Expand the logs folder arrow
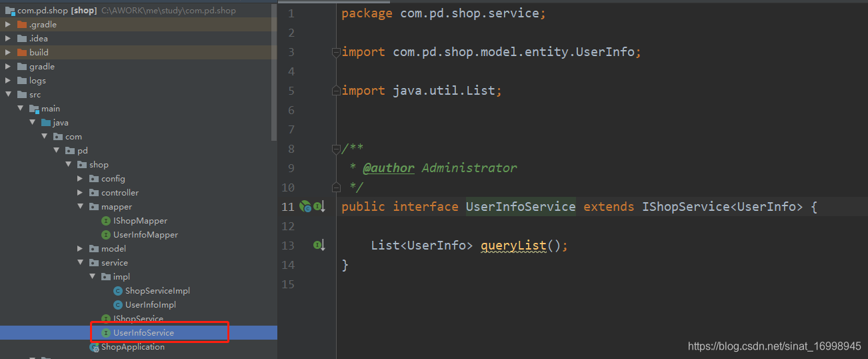This screenshot has width=868, height=359. coord(9,81)
